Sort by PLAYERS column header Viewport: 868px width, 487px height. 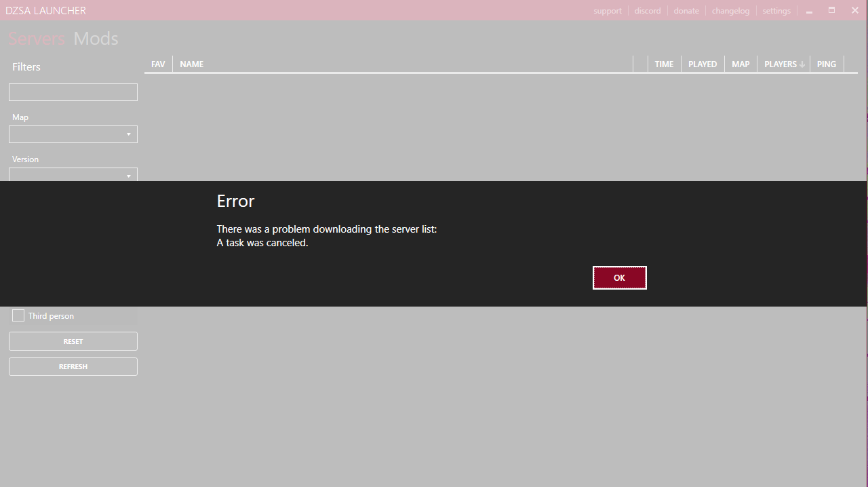coord(784,64)
